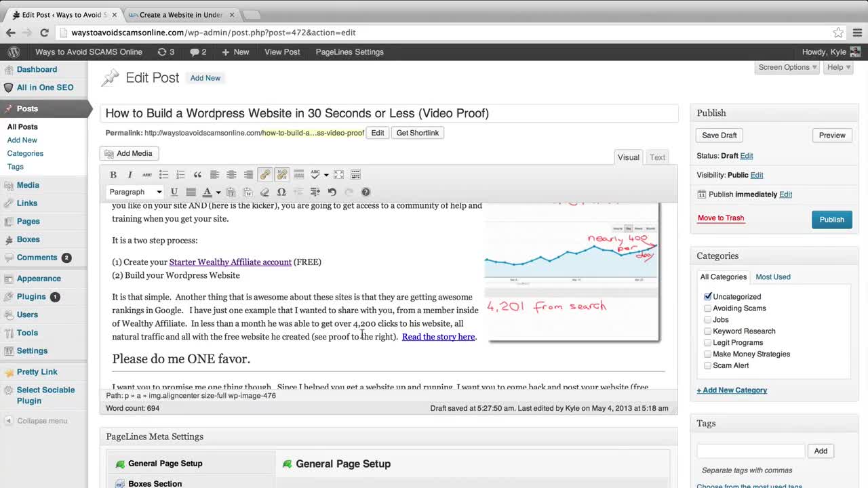Bookmark this page with star icon
Screen dimensions: 868x488
(838, 33)
